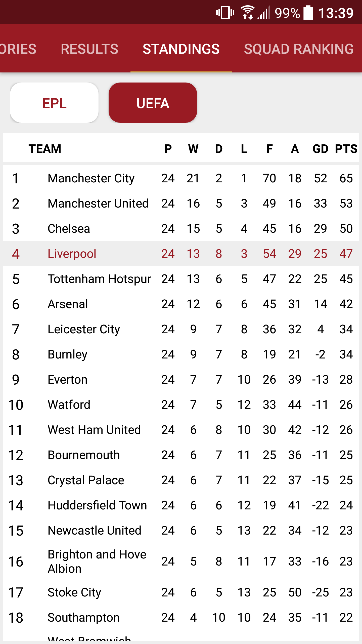Open the Squad Ranking tab
The image size is (362, 644).
tap(299, 49)
